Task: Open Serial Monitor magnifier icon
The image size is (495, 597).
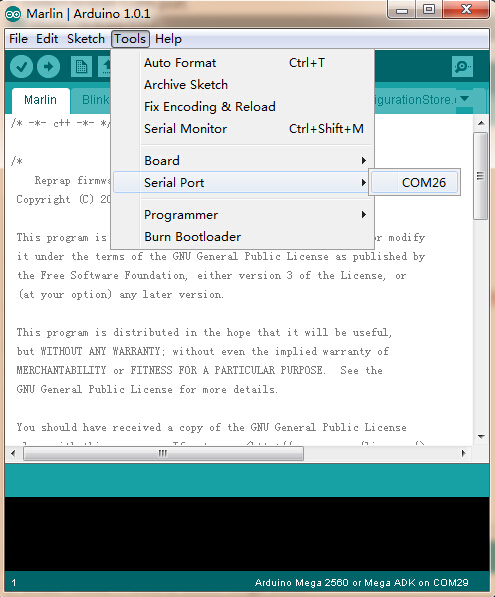Action: (462, 67)
